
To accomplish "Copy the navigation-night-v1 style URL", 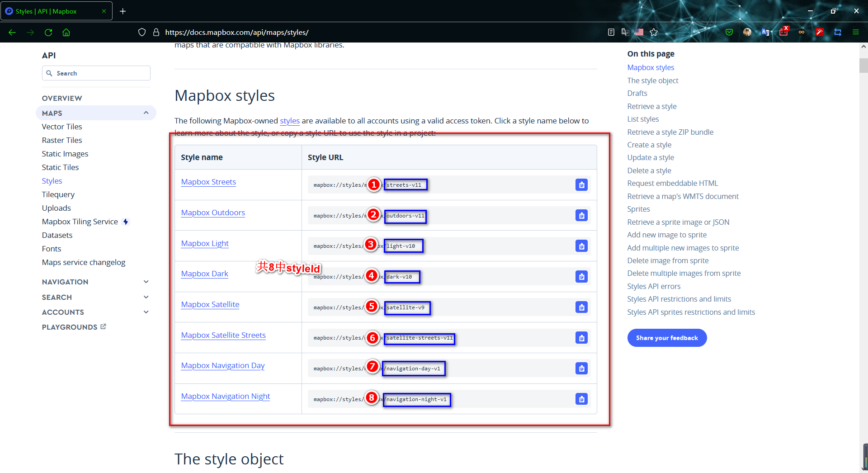I will [581, 399].
